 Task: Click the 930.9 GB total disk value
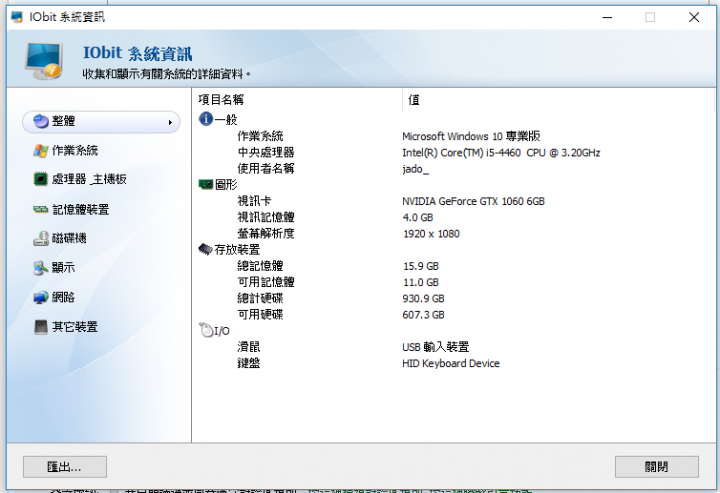coord(423,299)
